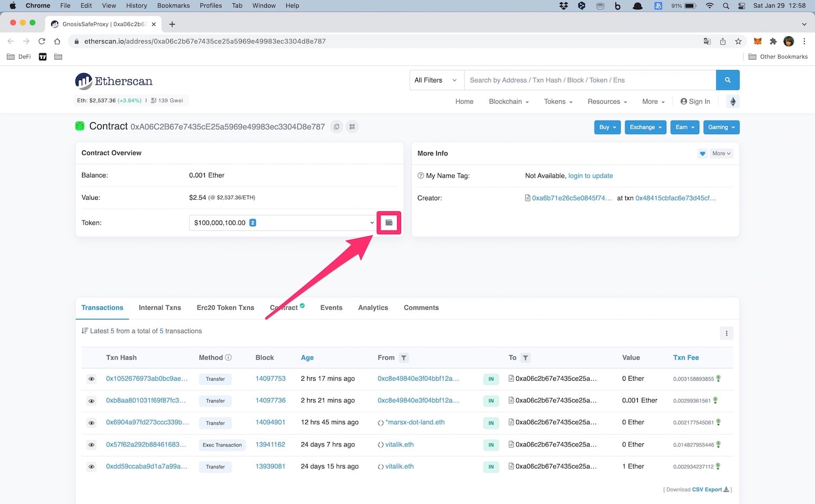
Task: Click the Etherscan logo
Action: pos(114,81)
